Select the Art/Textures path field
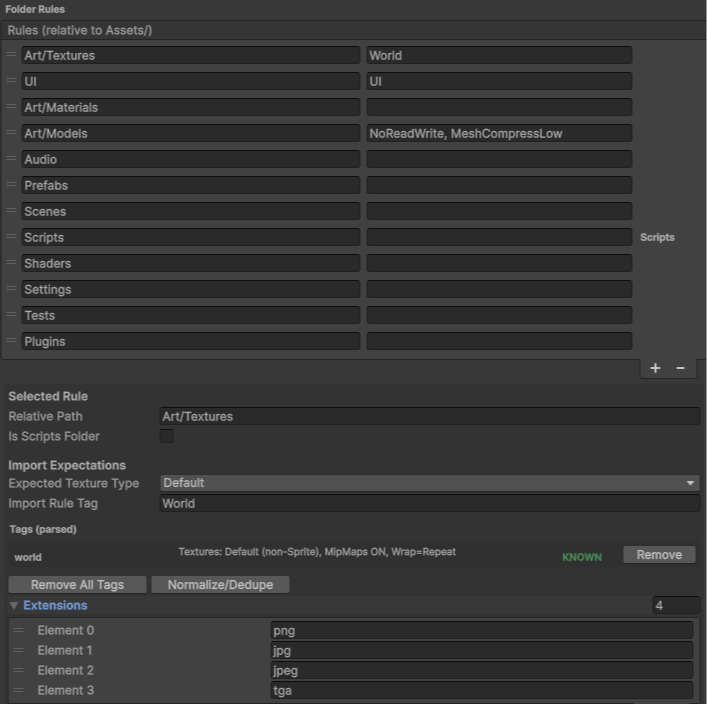 coord(191,55)
